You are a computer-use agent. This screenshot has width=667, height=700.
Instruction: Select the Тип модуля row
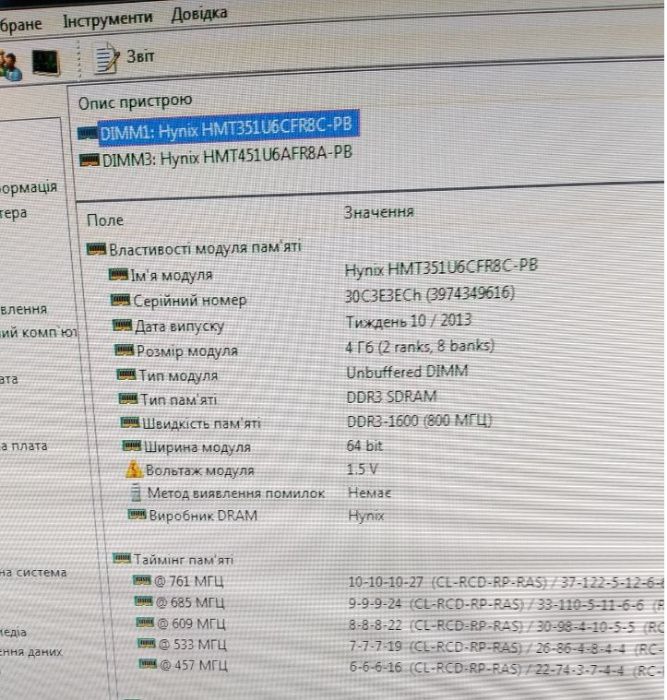tap(178, 375)
